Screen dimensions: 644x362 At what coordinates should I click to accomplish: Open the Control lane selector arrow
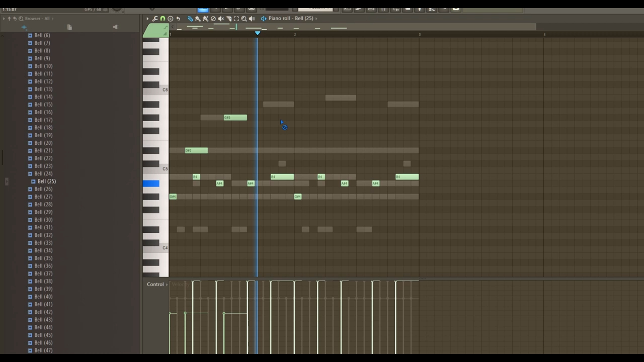tap(167, 285)
